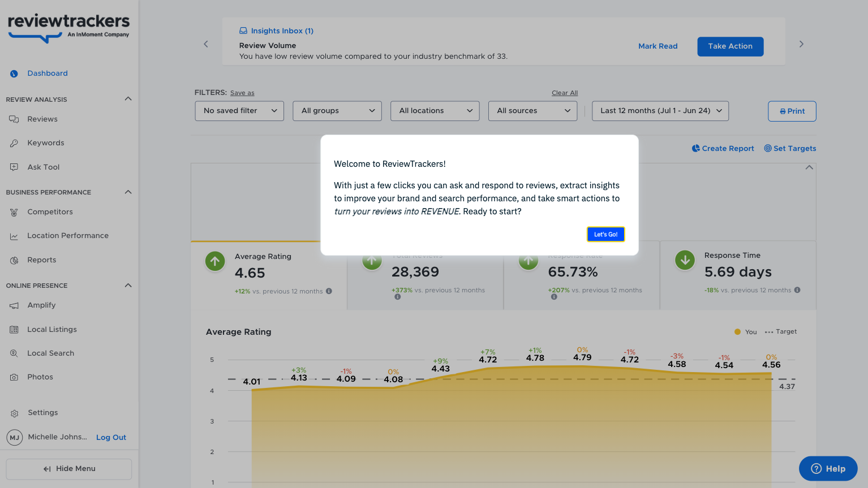The image size is (868, 488).
Task: Open the 'All locations' filter dropdown
Action: pyautogui.click(x=435, y=110)
